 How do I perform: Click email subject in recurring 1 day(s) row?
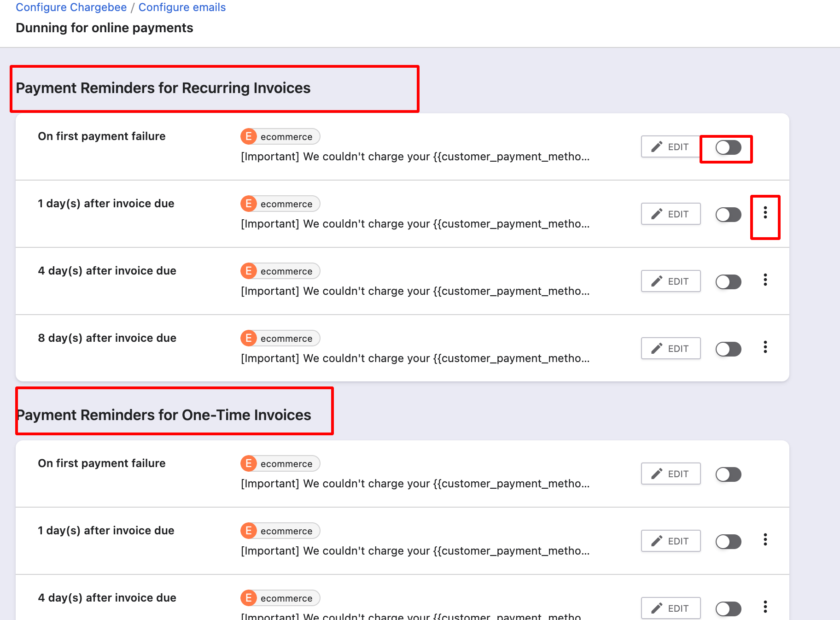click(415, 224)
